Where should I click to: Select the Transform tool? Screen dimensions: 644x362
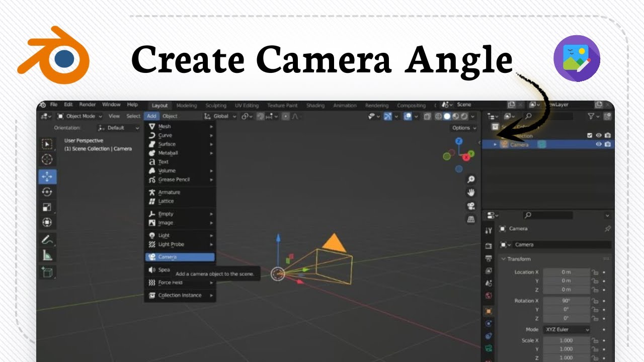[47, 222]
